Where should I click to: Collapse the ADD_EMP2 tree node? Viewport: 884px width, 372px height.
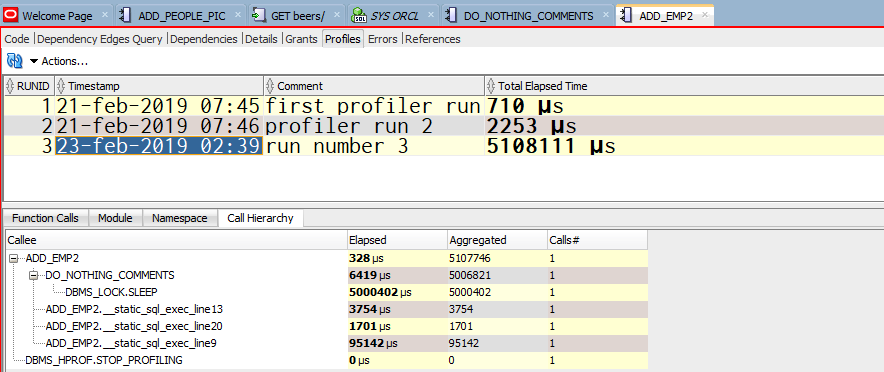click(x=14, y=259)
